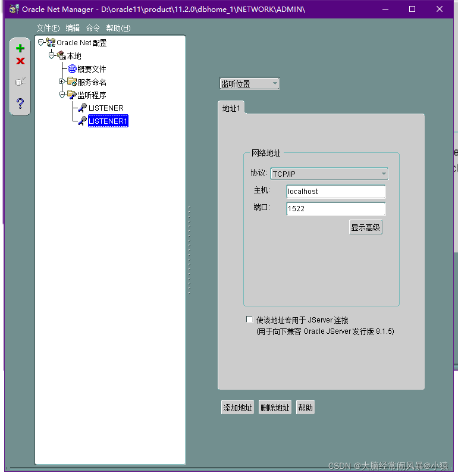Image resolution: width=458 pixels, height=476 pixels.
Task: Click the 本地 local node icon
Action: [x=61, y=55]
